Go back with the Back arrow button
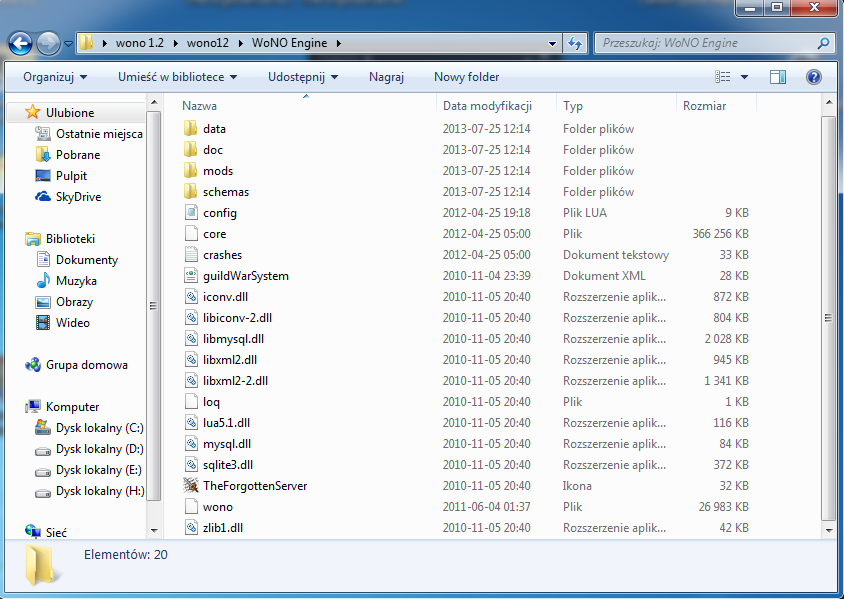This screenshot has width=844, height=599. click(x=20, y=44)
